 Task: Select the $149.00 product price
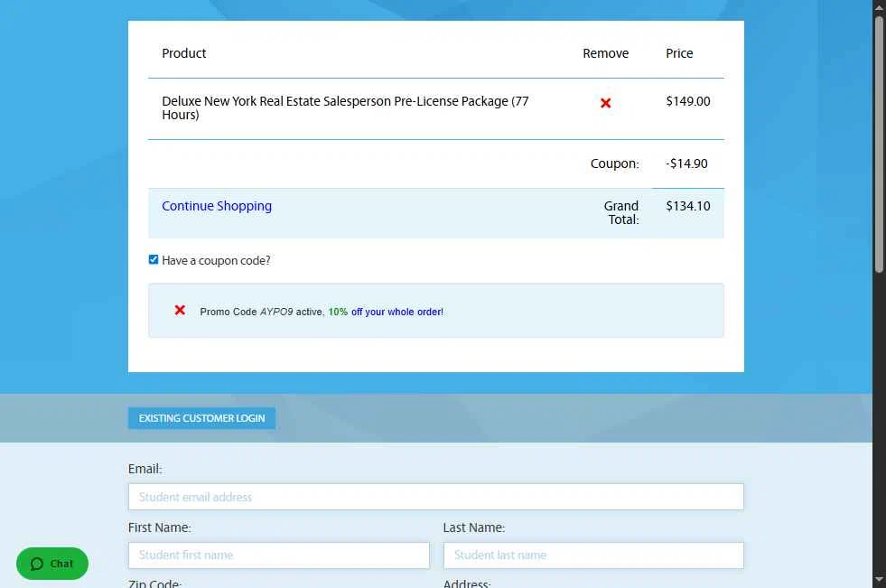[x=687, y=102]
